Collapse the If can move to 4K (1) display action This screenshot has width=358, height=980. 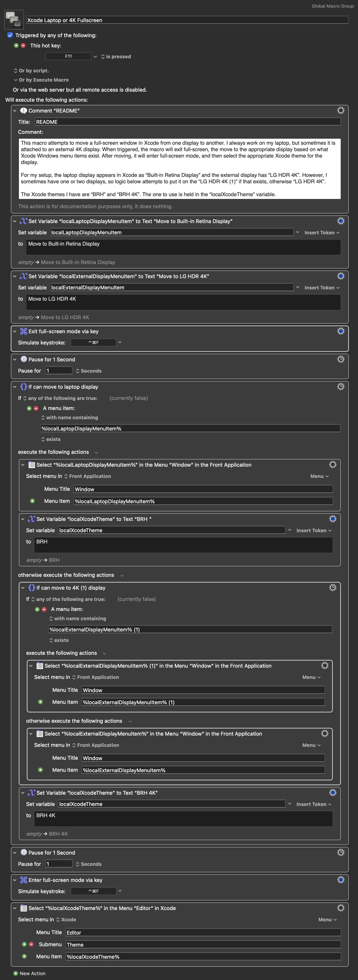[23, 588]
